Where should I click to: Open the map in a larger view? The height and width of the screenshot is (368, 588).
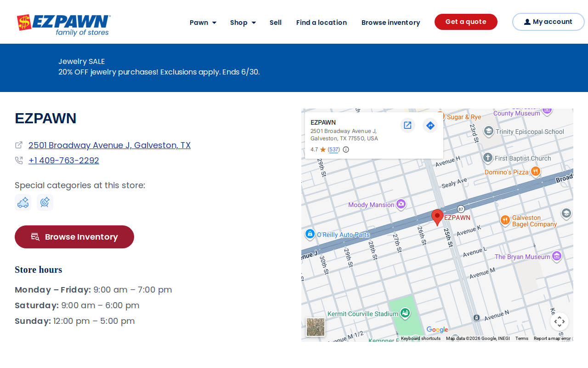tap(407, 125)
